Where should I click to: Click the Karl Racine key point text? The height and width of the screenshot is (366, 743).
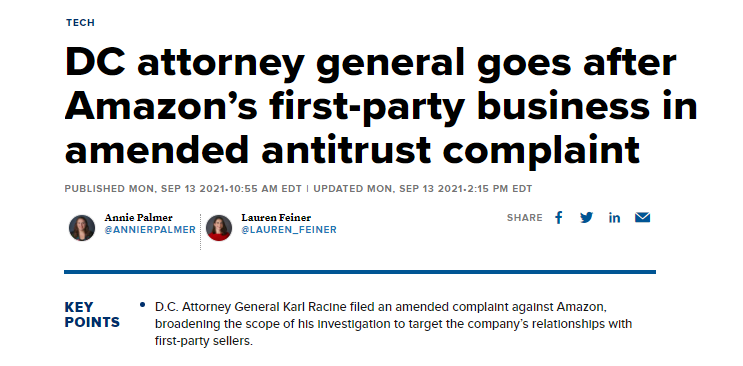(x=393, y=324)
